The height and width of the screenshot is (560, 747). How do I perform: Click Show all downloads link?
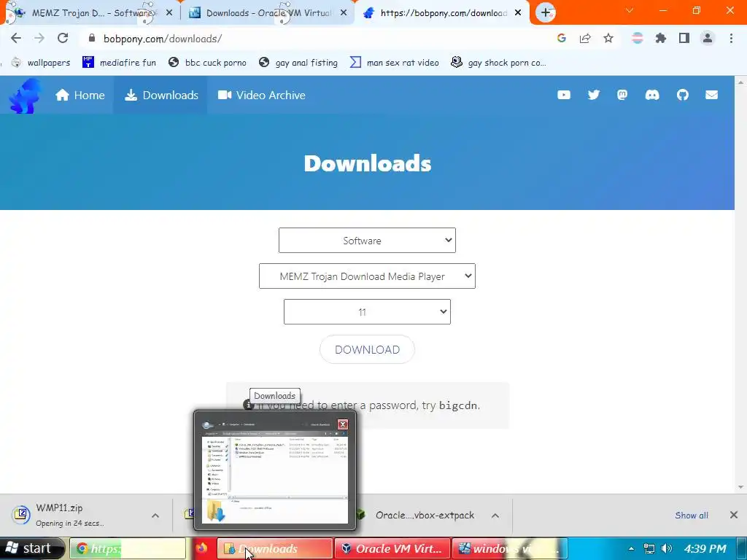click(692, 516)
